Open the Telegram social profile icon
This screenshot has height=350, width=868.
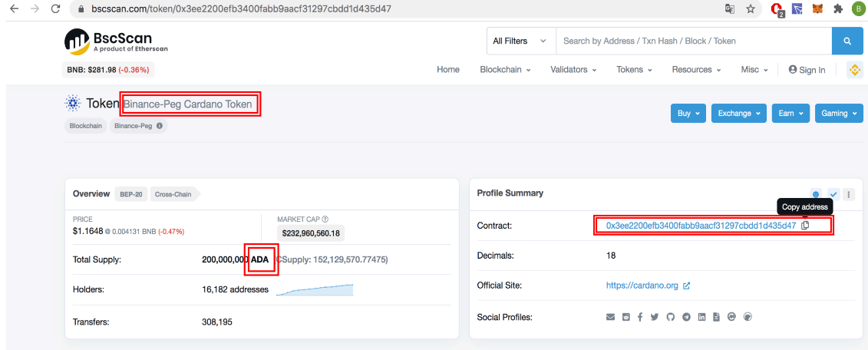coord(686,317)
